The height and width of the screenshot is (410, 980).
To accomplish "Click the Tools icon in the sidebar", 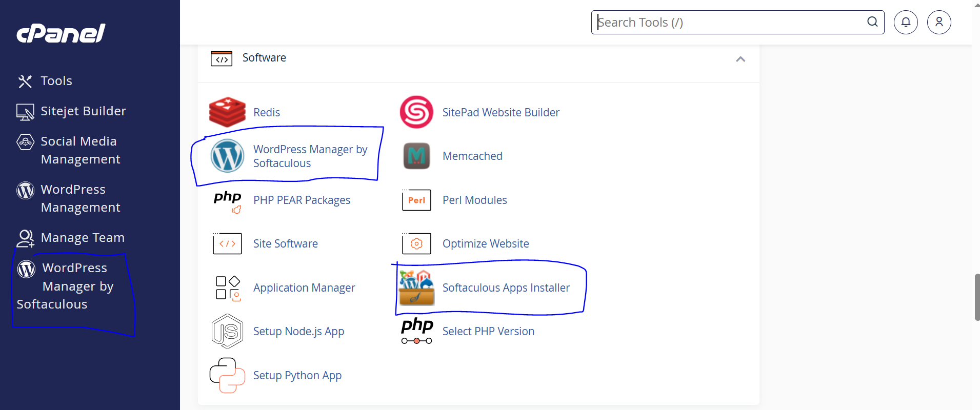I will point(25,81).
